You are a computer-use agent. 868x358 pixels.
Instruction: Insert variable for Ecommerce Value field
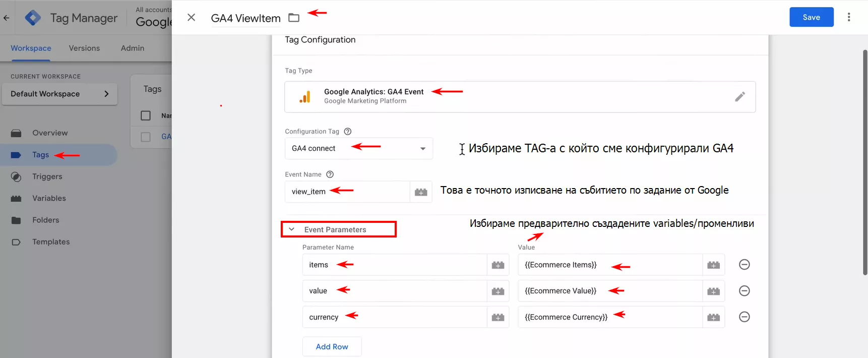tap(713, 291)
